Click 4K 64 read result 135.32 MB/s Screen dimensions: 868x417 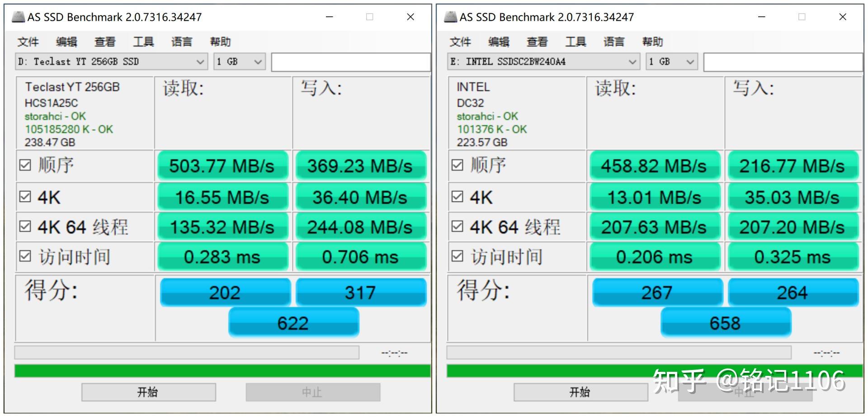(x=222, y=227)
